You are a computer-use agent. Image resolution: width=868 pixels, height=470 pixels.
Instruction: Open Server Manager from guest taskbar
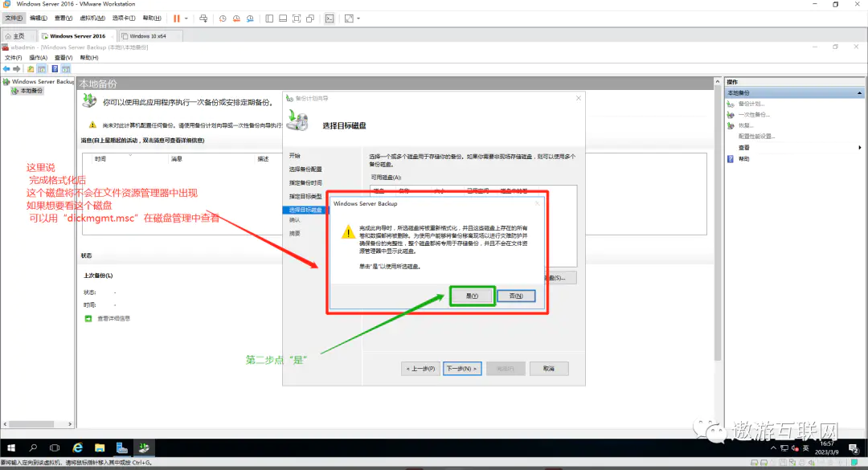tap(122, 448)
